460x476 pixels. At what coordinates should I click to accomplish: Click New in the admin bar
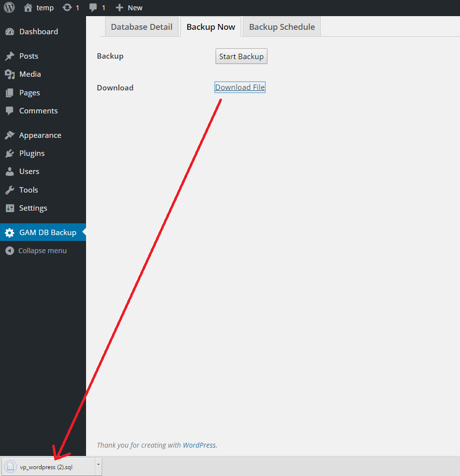pos(135,8)
